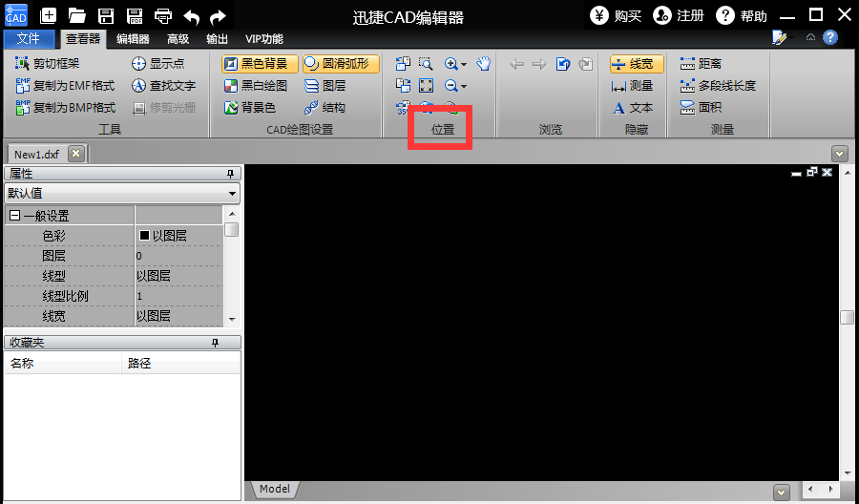Open layout list dropdown beside Model

point(782,492)
